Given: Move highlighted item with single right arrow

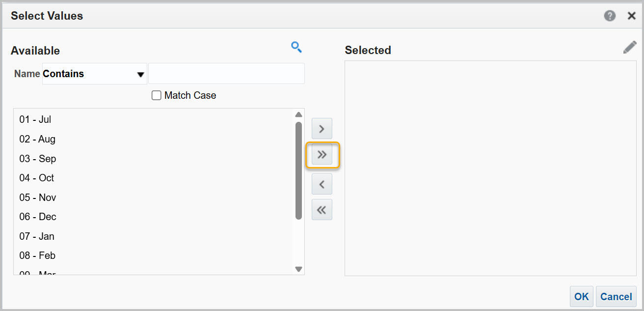Looking at the screenshot, I should [x=322, y=128].
